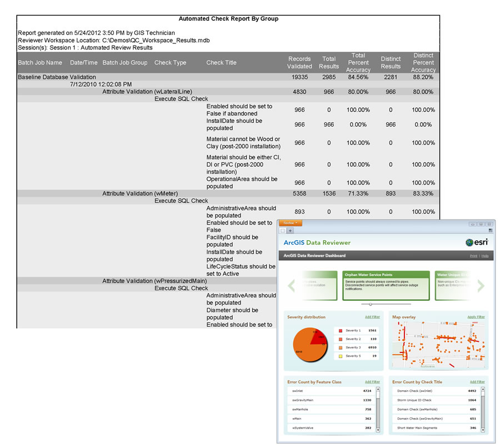Viewport: 500px width, 448px height.
Task: Show next check card with right arrow
Action: (481, 286)
